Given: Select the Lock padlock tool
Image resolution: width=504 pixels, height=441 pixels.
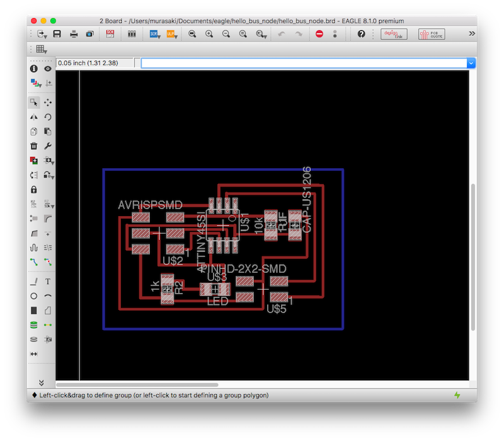Looking at the screenshot, I should (34, 190).
